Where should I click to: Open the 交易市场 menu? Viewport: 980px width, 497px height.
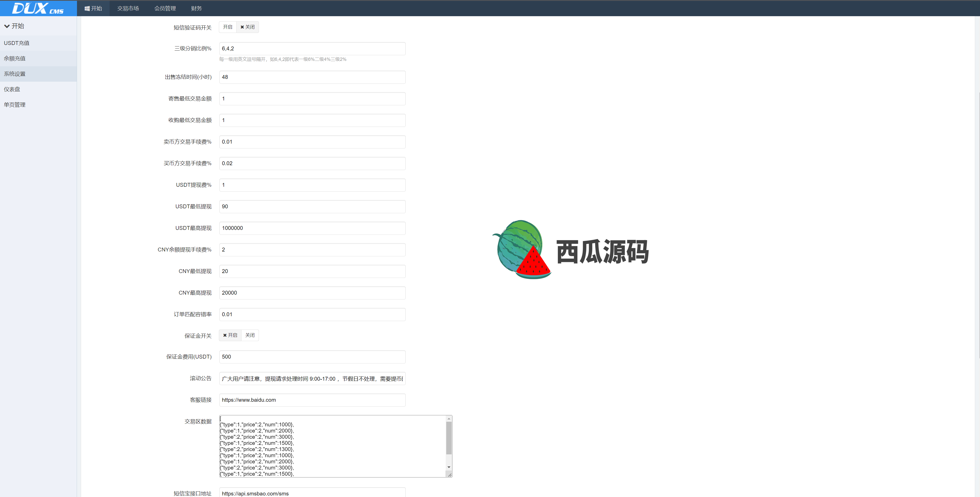coord(128,8)
